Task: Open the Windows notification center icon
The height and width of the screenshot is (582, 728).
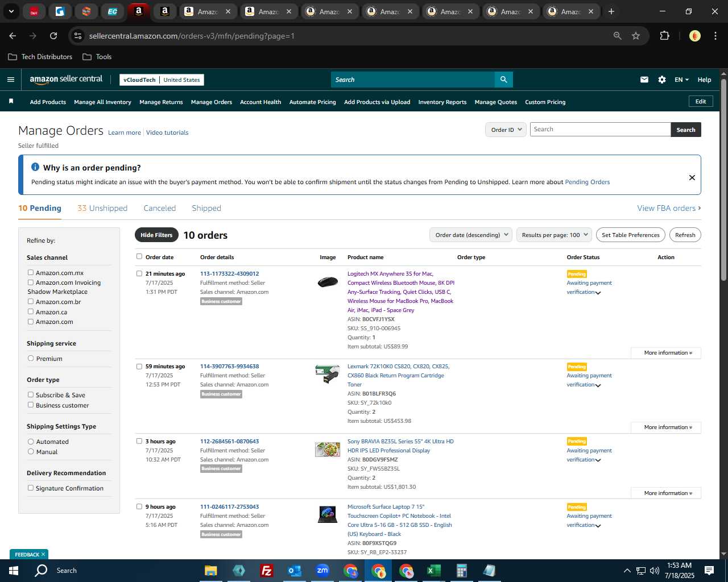Action: coord(709,571)
